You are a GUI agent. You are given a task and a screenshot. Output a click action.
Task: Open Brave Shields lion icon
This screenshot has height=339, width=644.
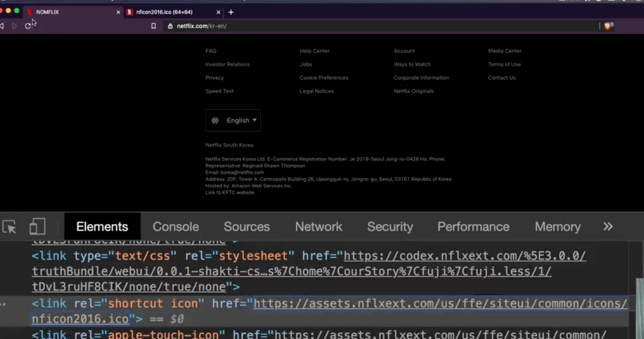[x=607, y=26]
